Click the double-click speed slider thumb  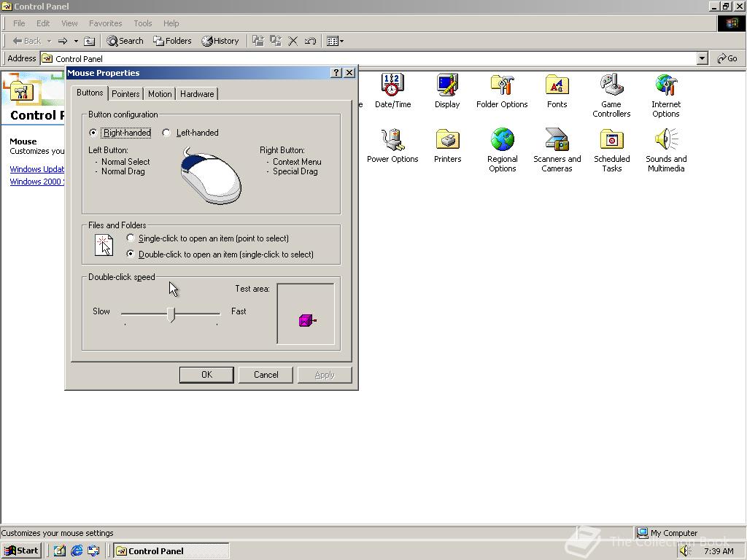tap(171, 315)
